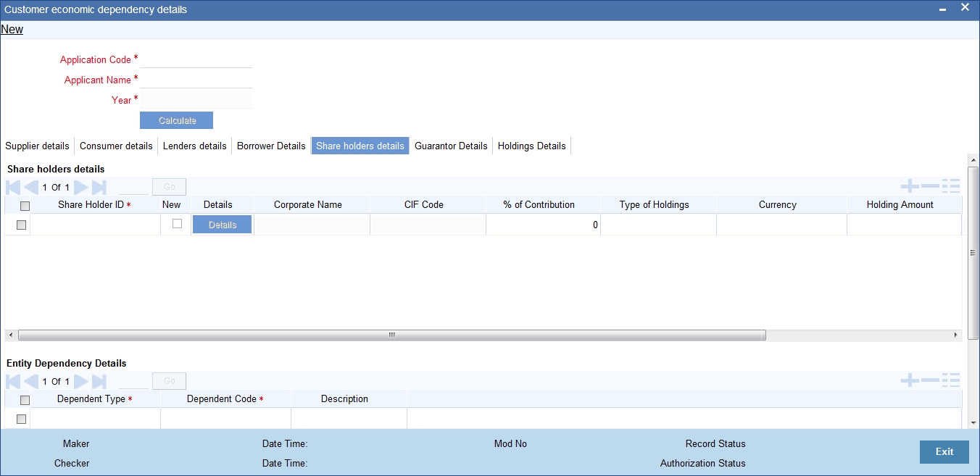Select all rows checkbox in Entity Dependency header

(25, 400)
